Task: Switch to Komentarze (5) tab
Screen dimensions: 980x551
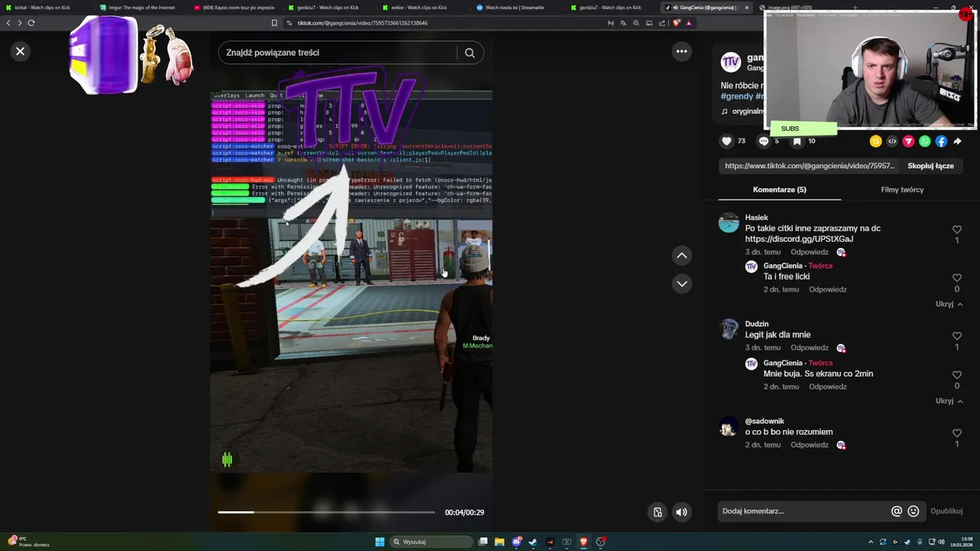Action: [779, 190]
